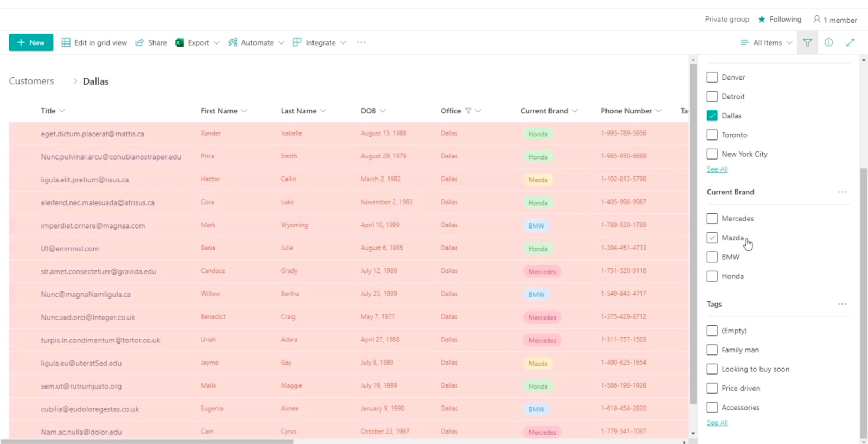
Task: Click phone number 1-405-998-9987
Action: [623, 202]
